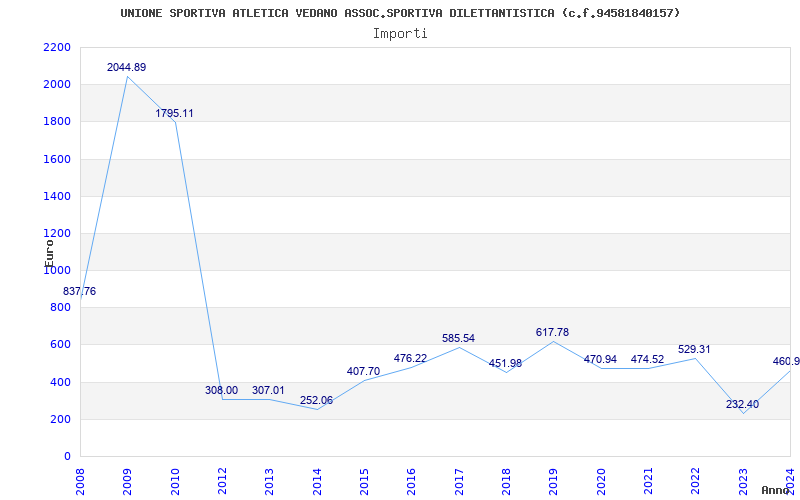Click the y-axis tick 1400
The width and height of the screenshot is (800, 500).
point(57,196)
